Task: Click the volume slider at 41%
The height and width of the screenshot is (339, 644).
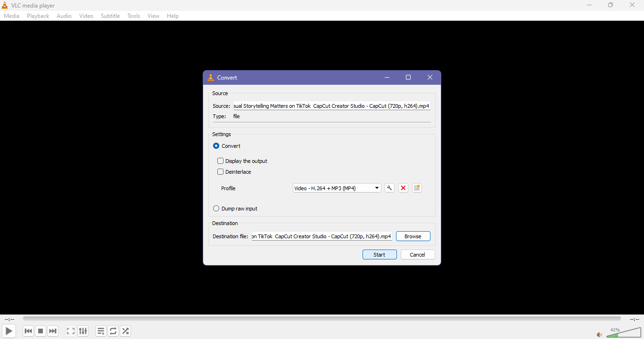Action: [624, 333]
